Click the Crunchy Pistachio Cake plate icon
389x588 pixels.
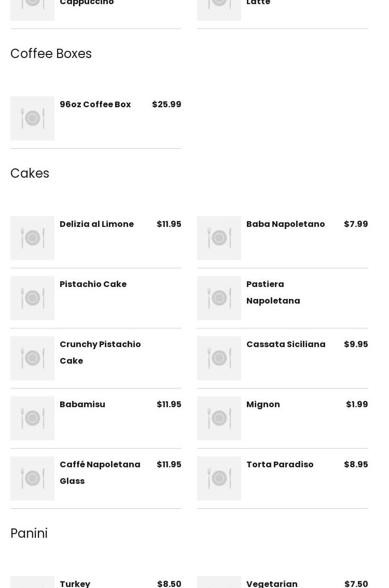[x=32, y=358]
